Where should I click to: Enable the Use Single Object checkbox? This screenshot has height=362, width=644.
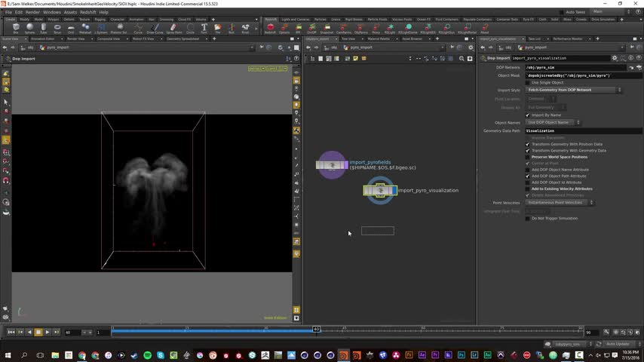point(528,82)
